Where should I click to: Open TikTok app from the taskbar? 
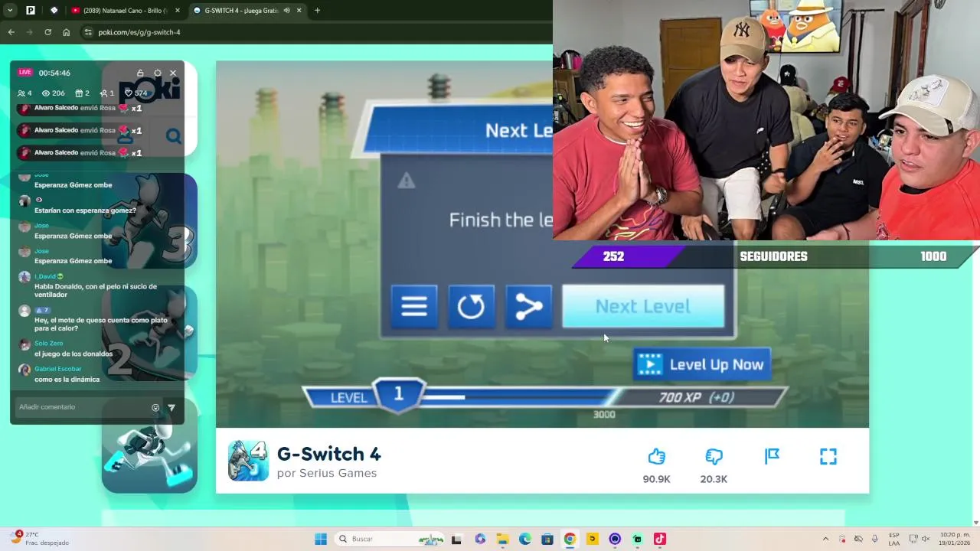659,539
